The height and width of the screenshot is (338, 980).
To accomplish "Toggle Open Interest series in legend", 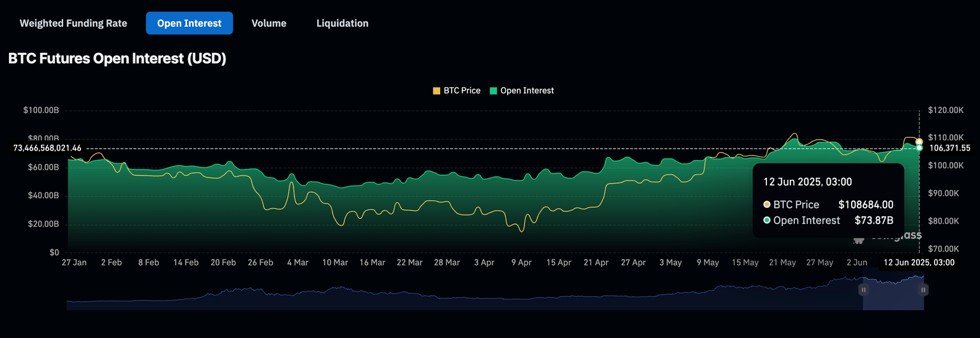I will click(x=527, y=91).
